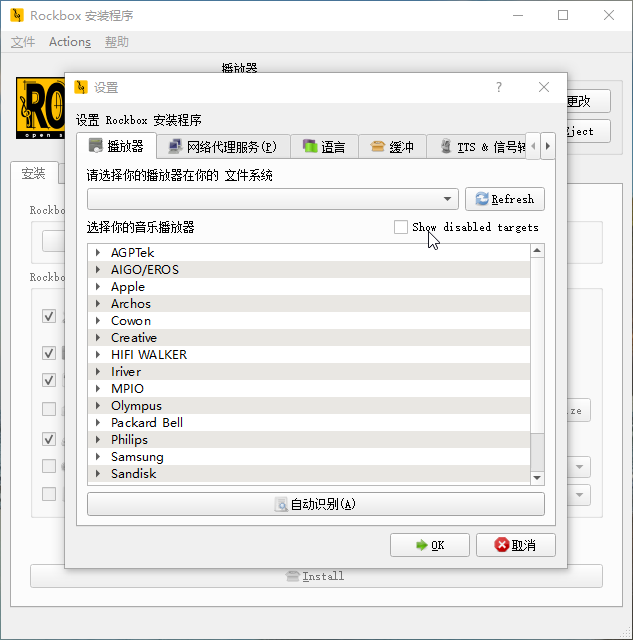Switch to the 网络代理服务 tab
The height and width of the screenshot is (640, 633).
[x=223, y=146]
